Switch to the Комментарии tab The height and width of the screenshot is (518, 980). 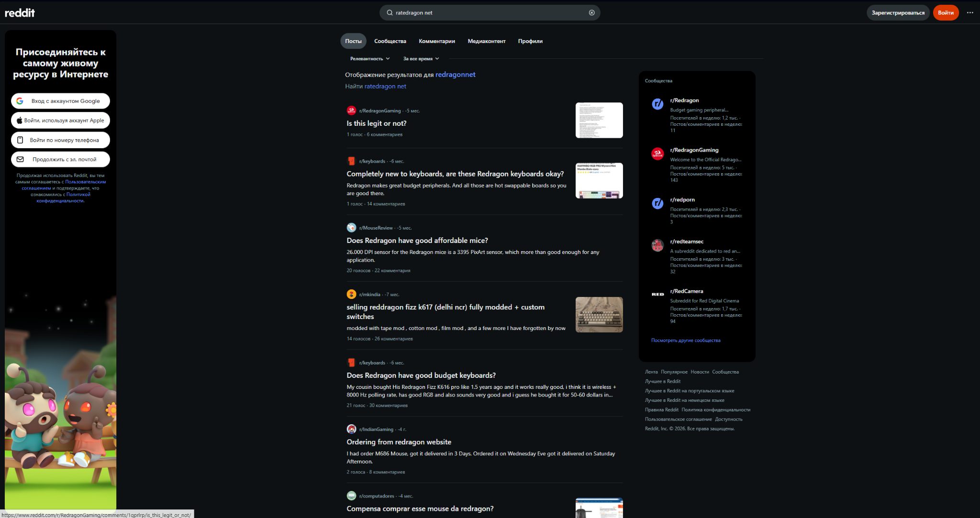(x=436, y=41)
